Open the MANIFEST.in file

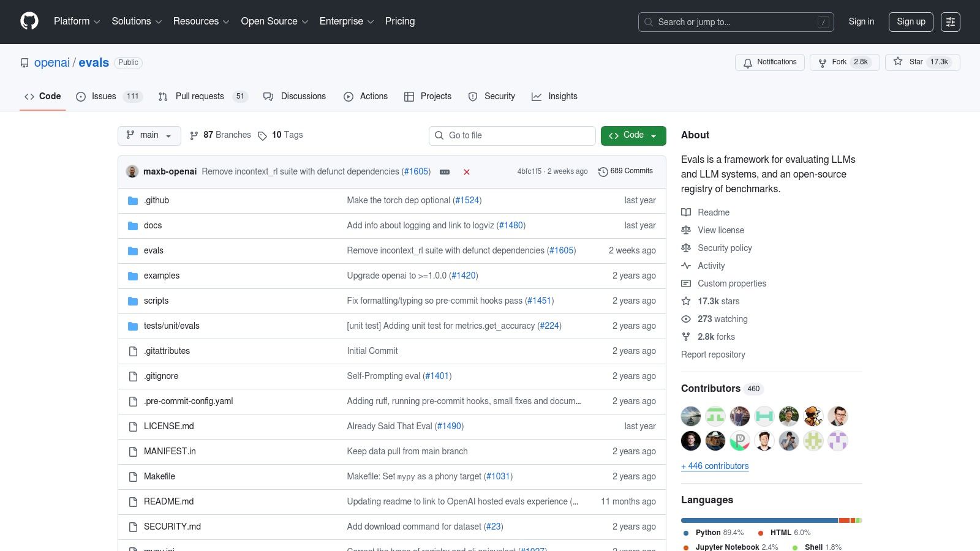click(x=170, y=451)
